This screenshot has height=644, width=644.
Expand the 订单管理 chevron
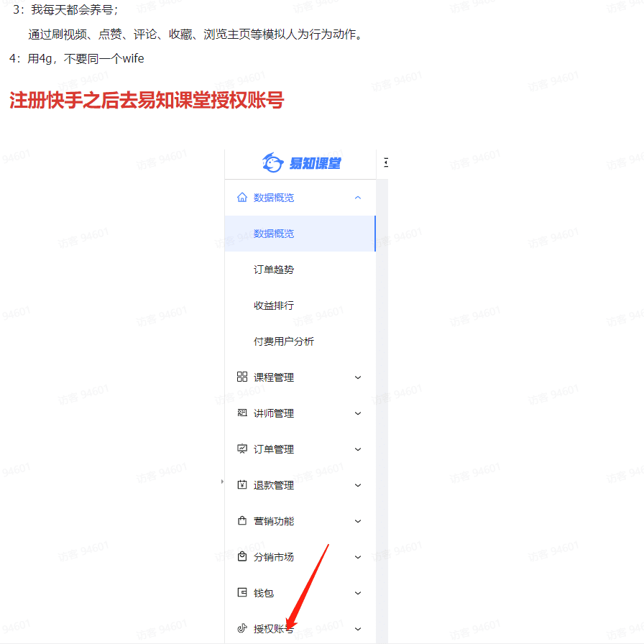coord(358,449)
